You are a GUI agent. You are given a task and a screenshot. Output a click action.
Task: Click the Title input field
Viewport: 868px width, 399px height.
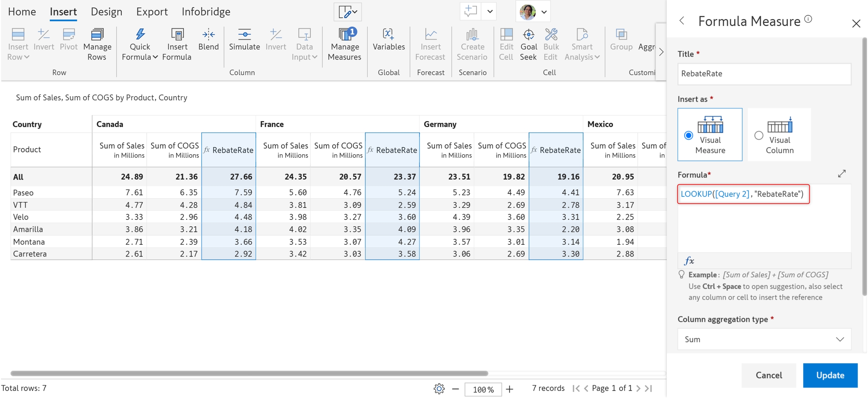[764, 74]
